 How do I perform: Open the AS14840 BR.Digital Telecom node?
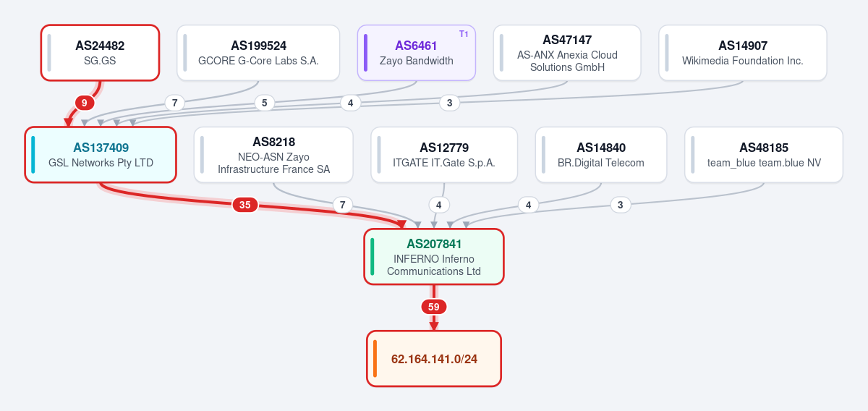601,155
